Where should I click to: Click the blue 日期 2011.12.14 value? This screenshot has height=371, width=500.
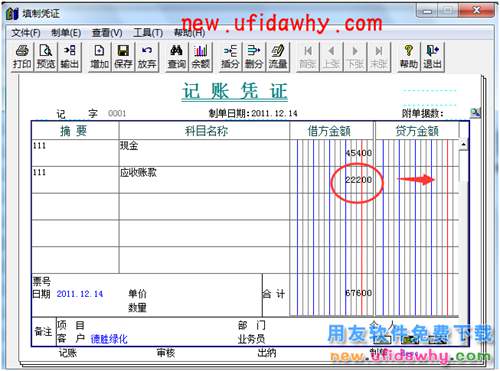pyautogui.click(x=80, y=294)
